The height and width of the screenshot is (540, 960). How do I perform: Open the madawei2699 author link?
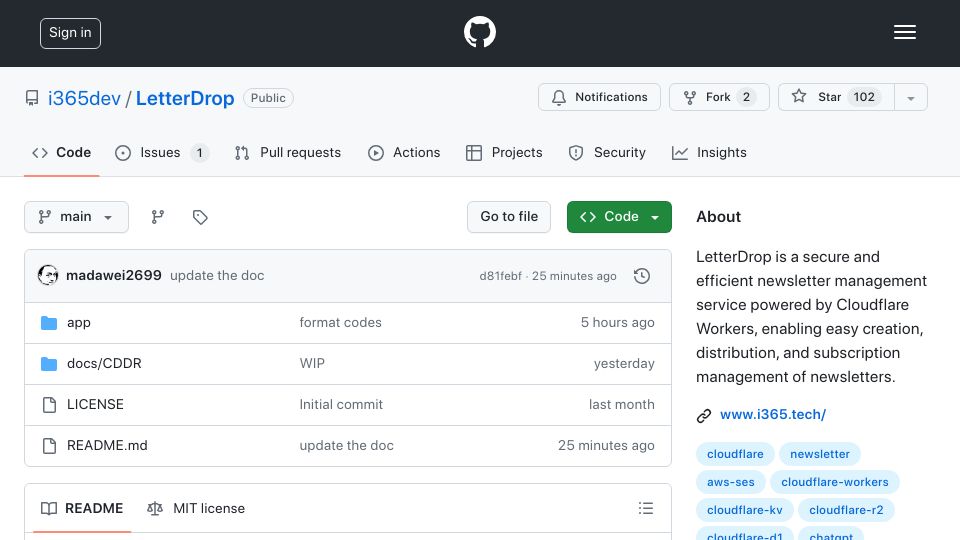(x=114, y=276)
